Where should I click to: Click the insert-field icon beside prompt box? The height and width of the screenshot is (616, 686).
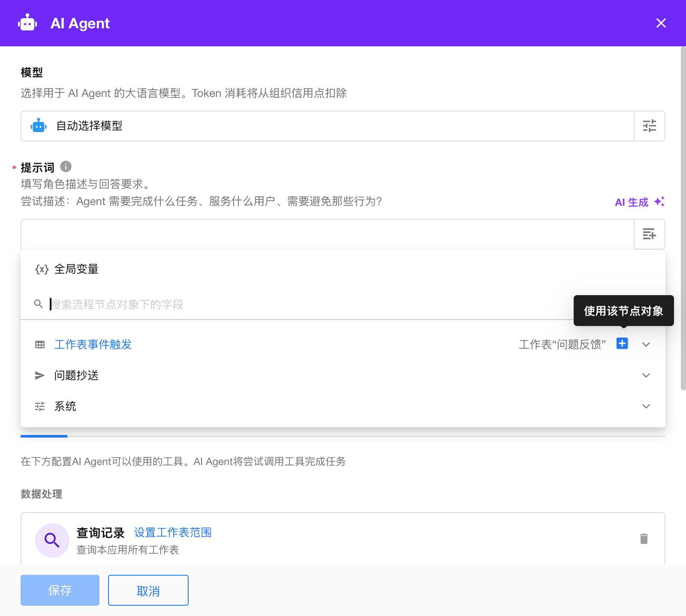tap(649, 234)
